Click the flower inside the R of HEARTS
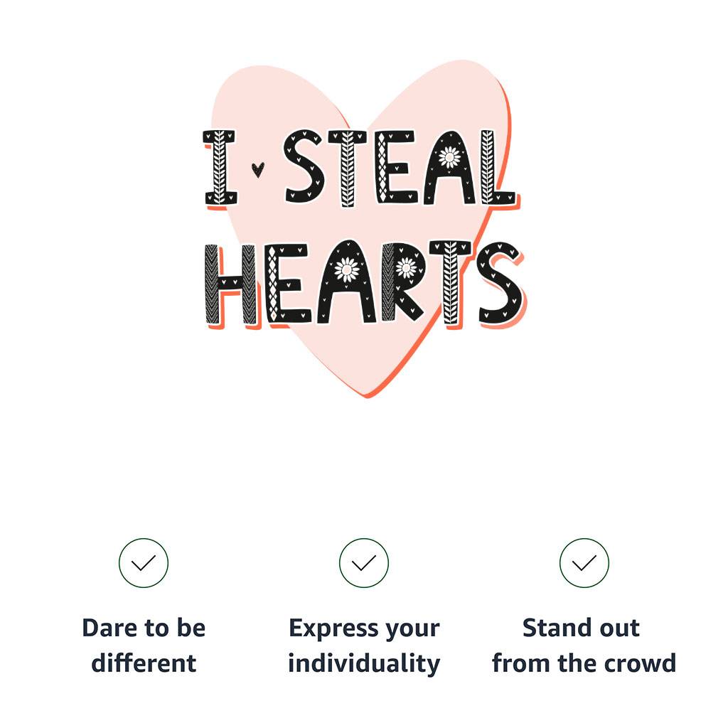The height and width of the screenshot is (728, 728). (406, 268)
